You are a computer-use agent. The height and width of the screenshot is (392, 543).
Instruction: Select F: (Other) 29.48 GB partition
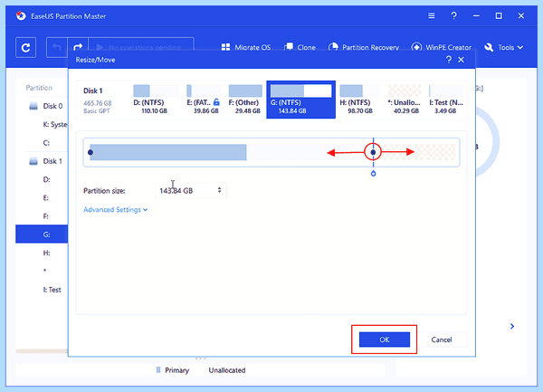point(245,100)
